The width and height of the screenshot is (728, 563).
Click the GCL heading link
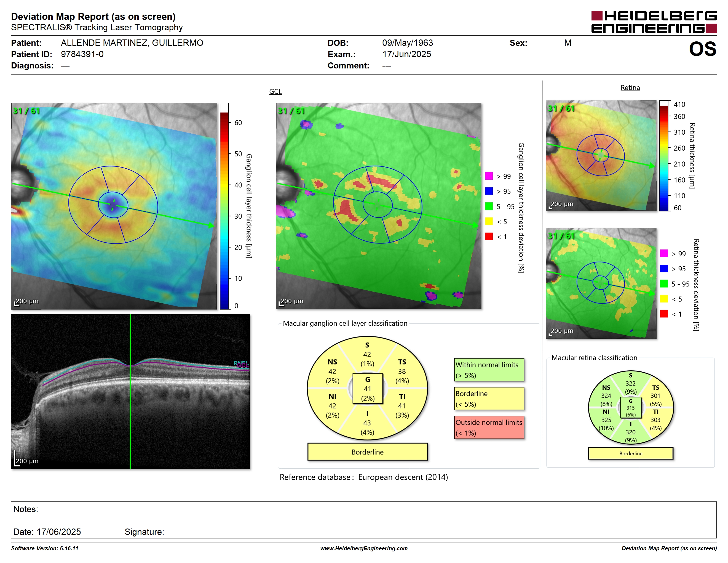coord(275,91)
